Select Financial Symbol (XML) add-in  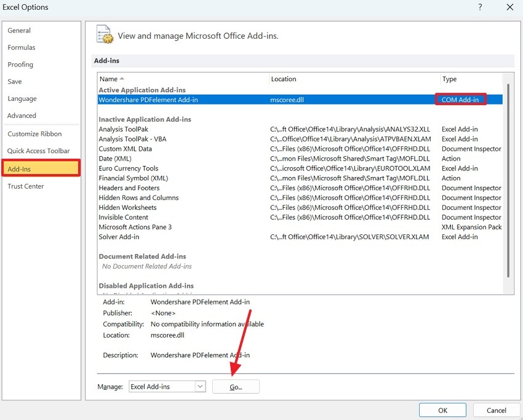click(300, 178)
